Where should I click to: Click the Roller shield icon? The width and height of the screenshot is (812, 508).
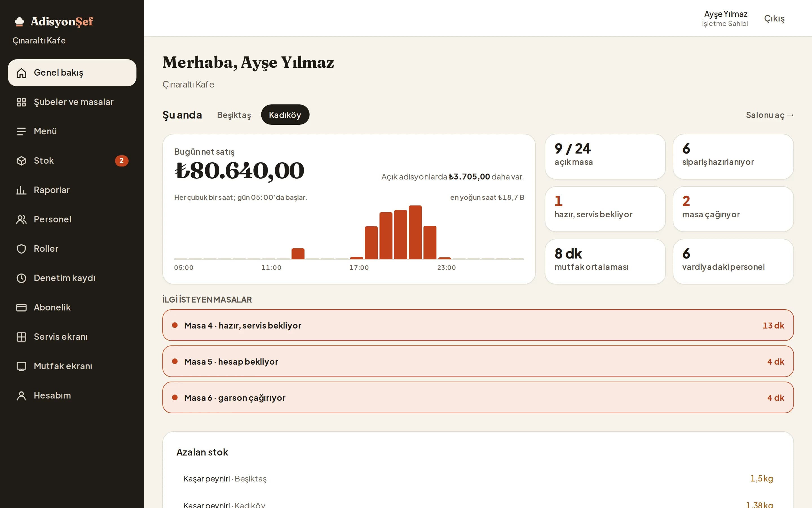point(21,249)
